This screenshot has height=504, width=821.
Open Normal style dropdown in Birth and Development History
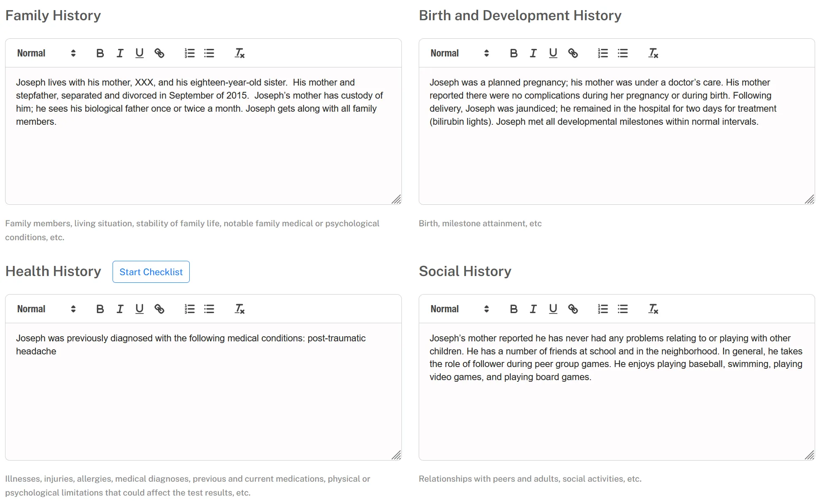460,53
